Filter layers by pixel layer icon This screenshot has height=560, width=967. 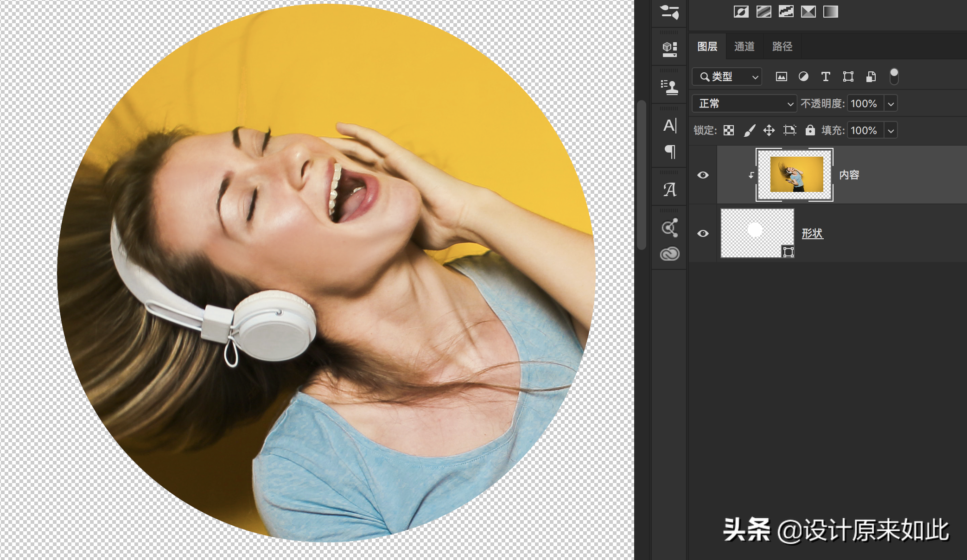point(782,77)
